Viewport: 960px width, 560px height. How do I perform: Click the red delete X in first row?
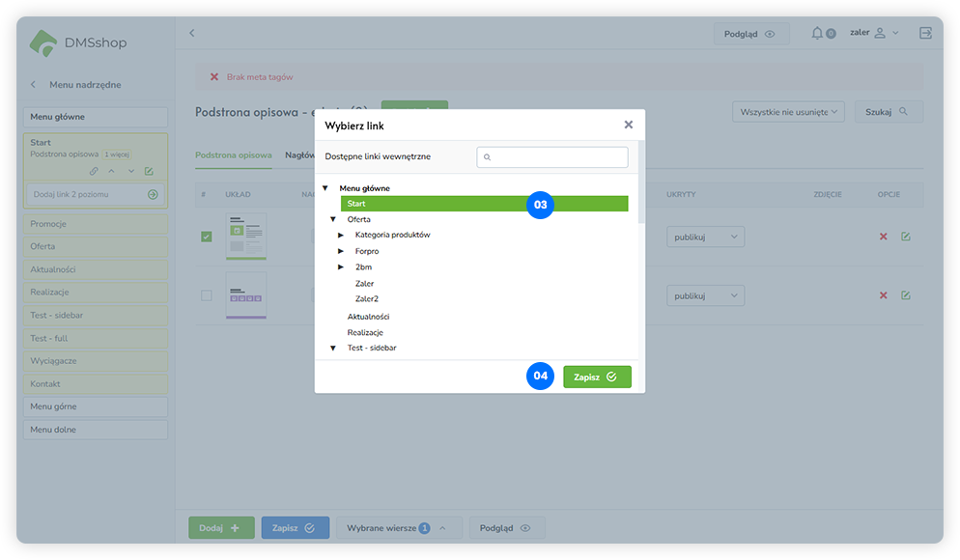pos(883,238)
